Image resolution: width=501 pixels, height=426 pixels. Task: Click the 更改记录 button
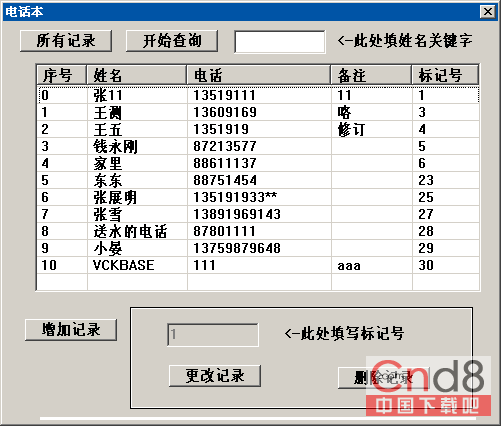(x=215, y=376)
